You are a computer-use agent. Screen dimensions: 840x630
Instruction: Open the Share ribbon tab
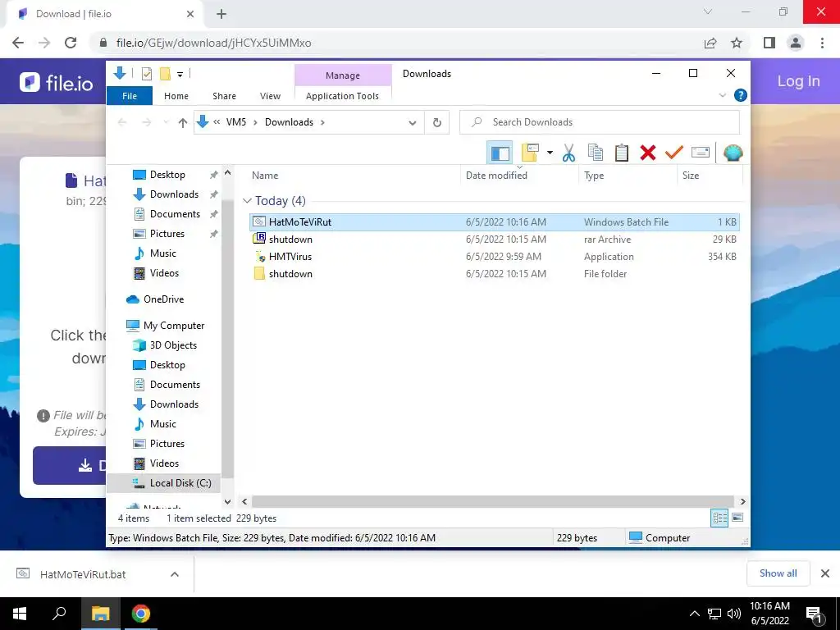point(224,96)
